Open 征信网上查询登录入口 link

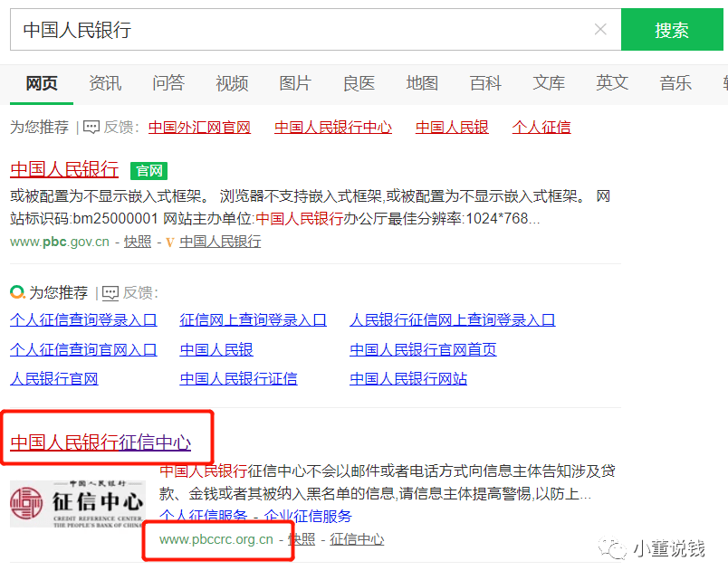[x=253, y=320]
